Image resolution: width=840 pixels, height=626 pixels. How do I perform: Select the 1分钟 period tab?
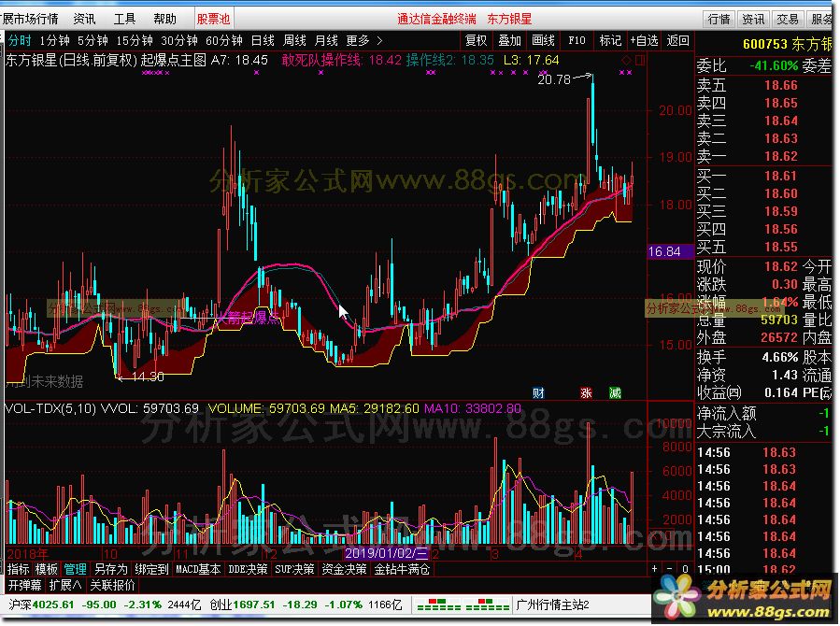click(54, 41)
